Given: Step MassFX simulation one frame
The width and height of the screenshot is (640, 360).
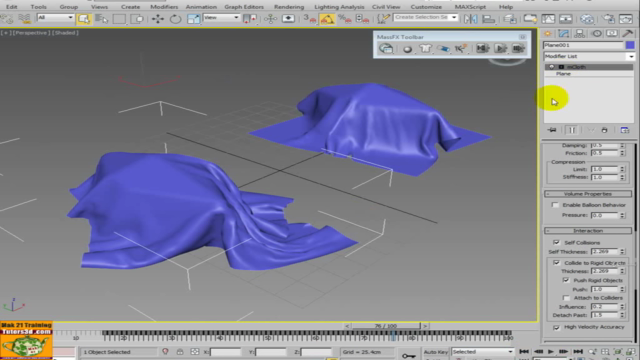Looking at the screenshot, I should pyautogui.click(x=518, y=48).
